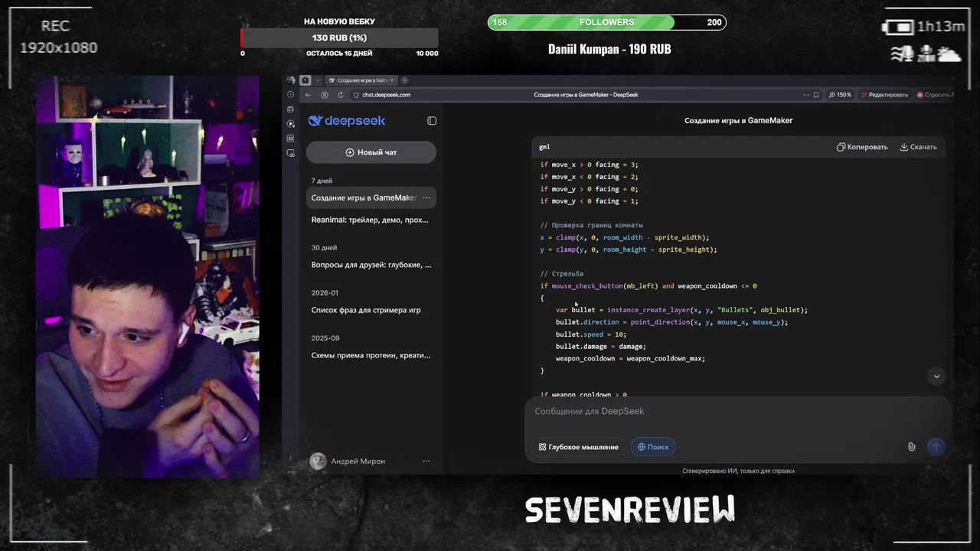Close the Создание игры browser tab
This screenshot has height=551, width=980.
coord(392,80)
